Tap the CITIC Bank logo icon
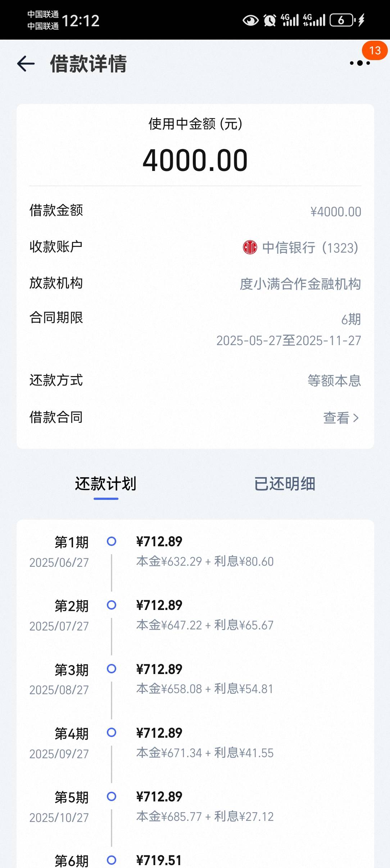 (250, 247)
